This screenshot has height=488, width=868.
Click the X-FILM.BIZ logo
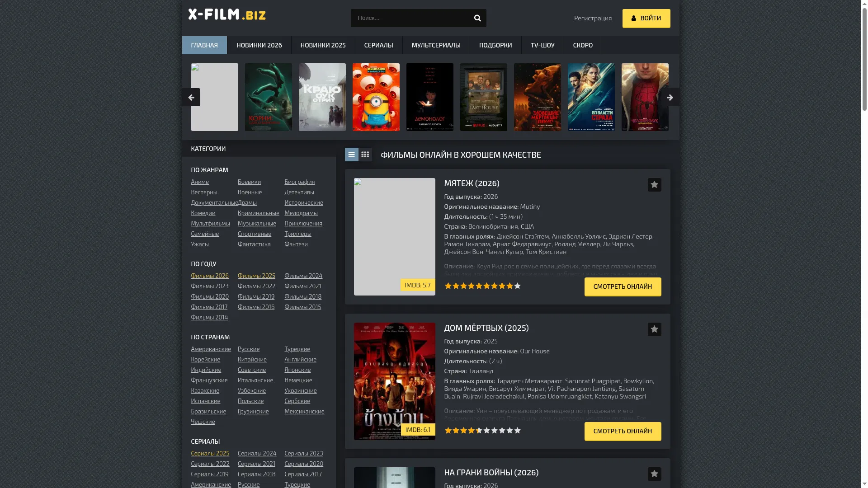click(x=227, y=14)
